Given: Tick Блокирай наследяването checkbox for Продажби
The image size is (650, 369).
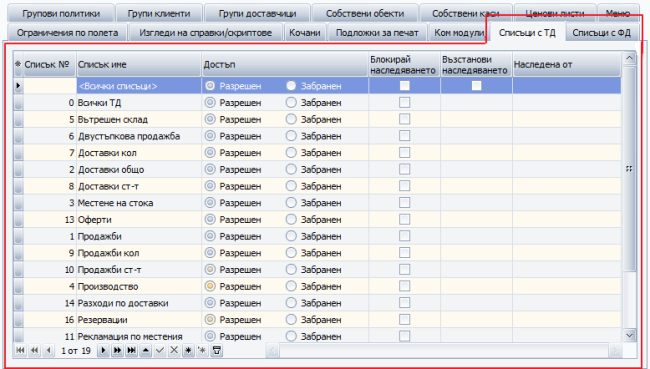Looking at the screenshot, I should tap(405, 236).
